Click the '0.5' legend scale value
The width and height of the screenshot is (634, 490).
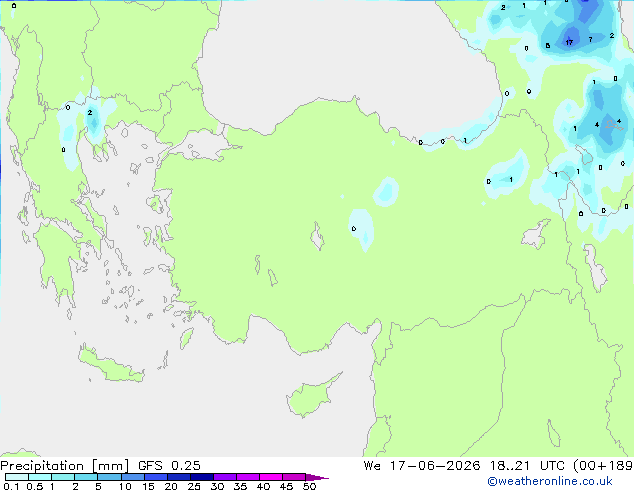click(34, 486)
